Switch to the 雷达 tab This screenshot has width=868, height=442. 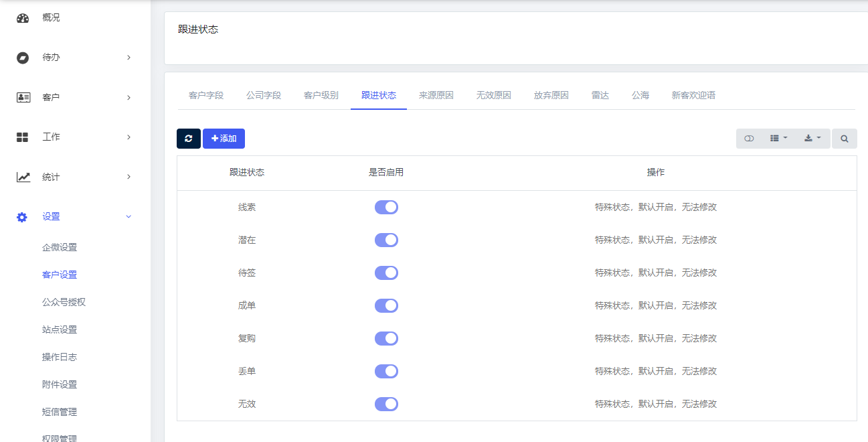(x=600, y=95)
